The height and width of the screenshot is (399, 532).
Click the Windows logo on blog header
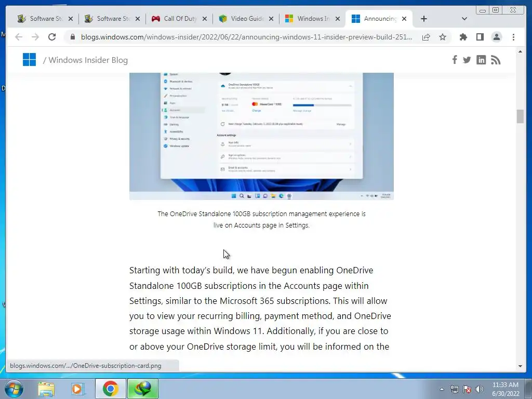point(29,60)
